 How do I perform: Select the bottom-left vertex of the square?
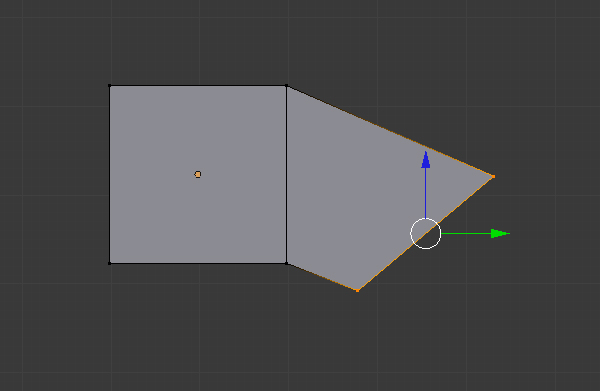tap(110, 263)
